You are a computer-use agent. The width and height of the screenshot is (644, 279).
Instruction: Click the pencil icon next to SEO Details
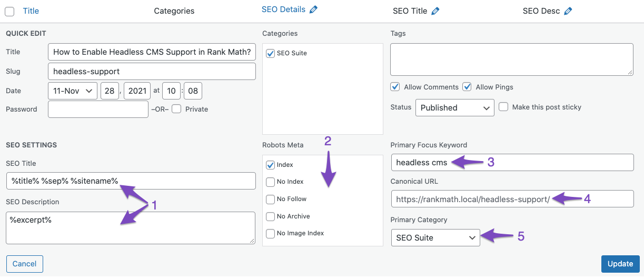[x=313, y=9]
